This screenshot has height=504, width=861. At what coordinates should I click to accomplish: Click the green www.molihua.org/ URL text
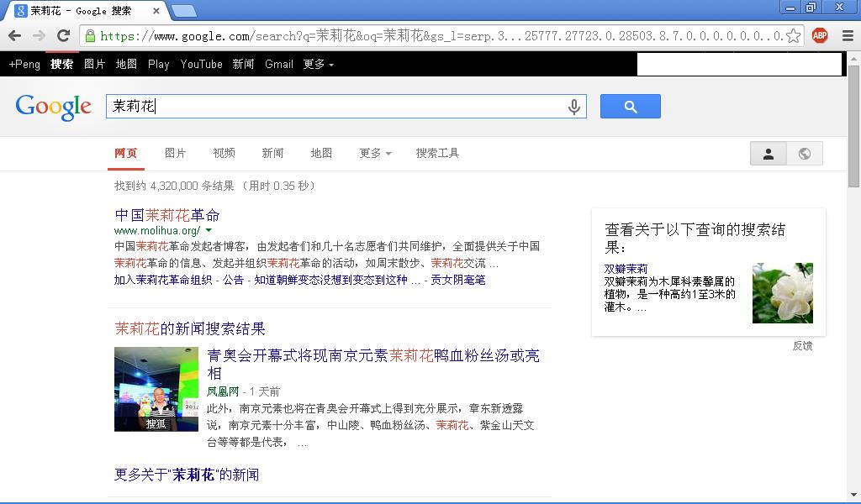tap(157, 231)
